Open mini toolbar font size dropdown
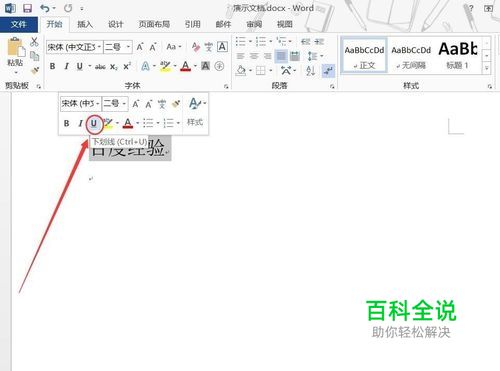Screen dimensions: 500x371 tap(124, 104)
